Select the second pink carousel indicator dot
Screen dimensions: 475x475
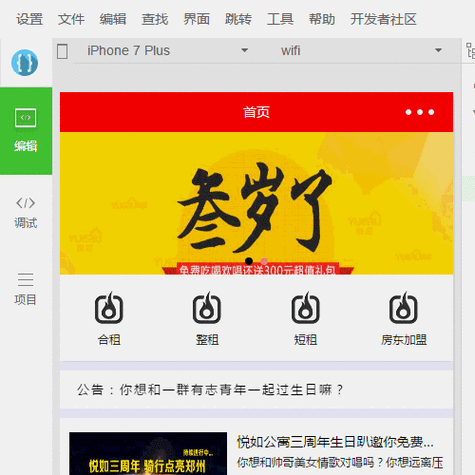264,261
